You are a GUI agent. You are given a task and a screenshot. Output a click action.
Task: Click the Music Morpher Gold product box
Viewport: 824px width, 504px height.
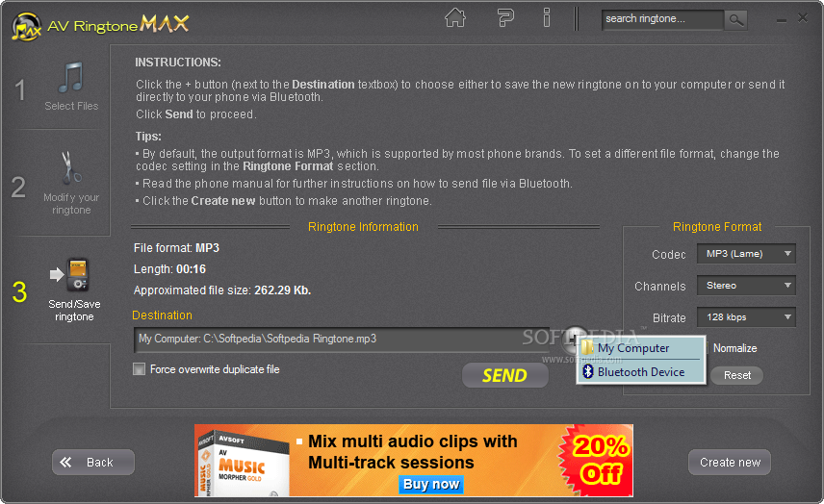242,465
